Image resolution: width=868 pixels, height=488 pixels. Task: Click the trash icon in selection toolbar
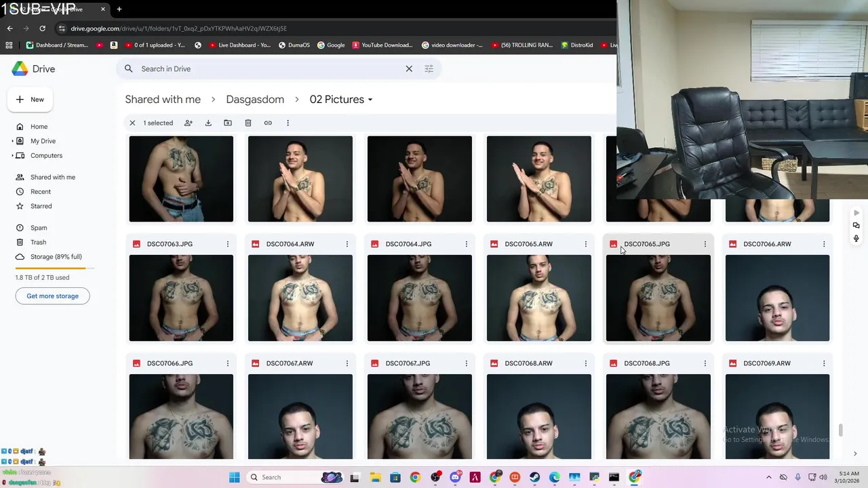tap(248, 123)
